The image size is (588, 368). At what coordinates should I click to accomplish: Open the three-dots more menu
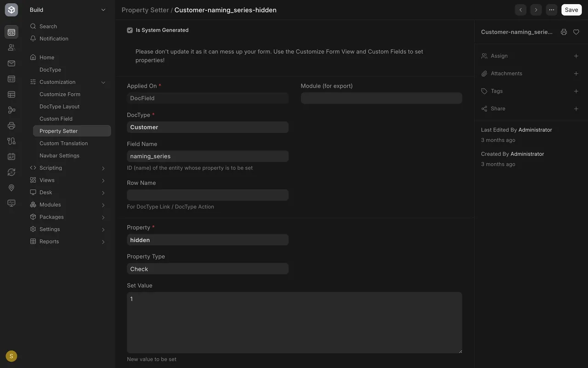click(552, 10)
